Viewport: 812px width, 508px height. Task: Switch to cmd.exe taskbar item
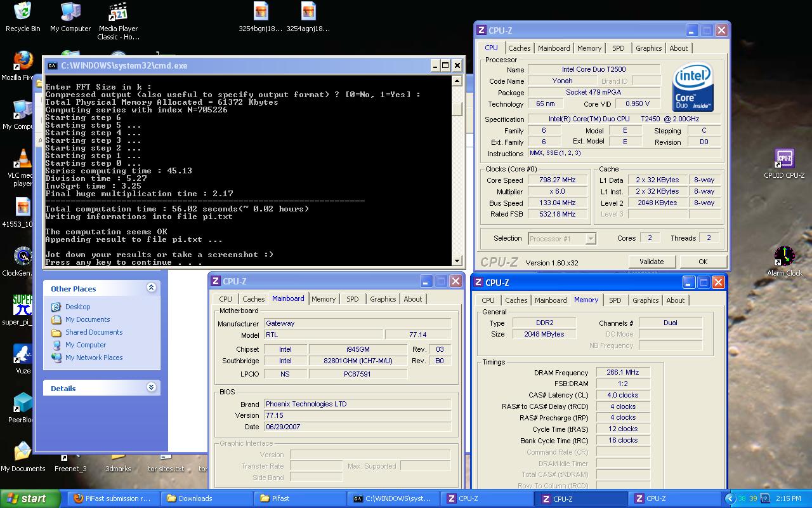[x=393, y=498]
